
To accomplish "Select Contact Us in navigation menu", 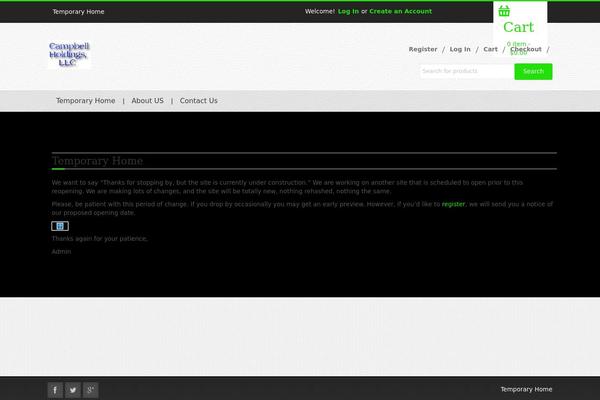I will pyautogui.click(x=199, y=101).
